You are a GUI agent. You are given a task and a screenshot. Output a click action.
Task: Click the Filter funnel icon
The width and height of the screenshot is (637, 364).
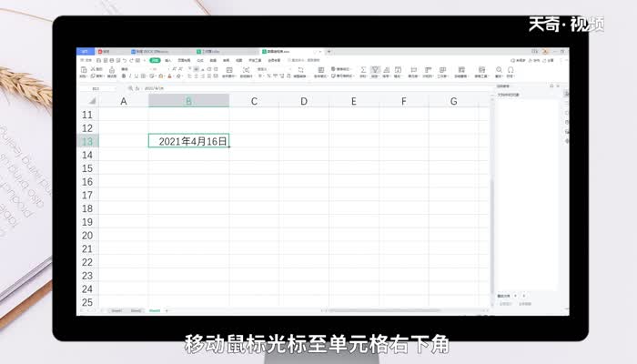(375, 69)
